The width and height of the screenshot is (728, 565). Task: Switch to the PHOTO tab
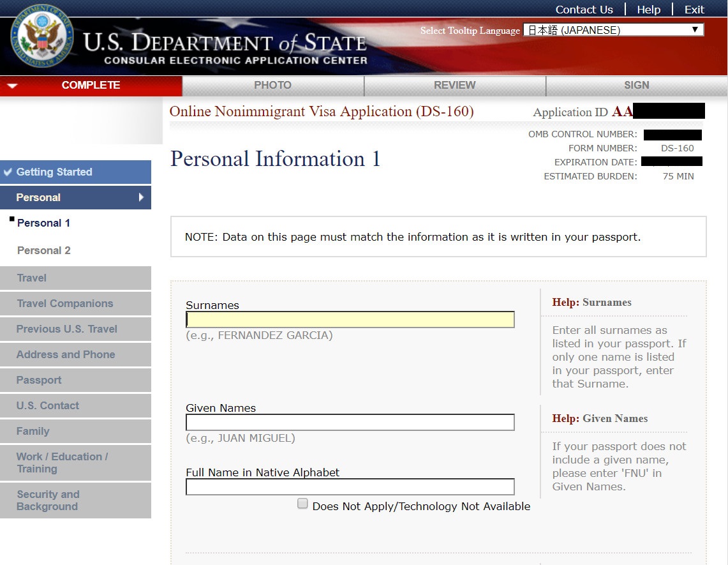272,86
